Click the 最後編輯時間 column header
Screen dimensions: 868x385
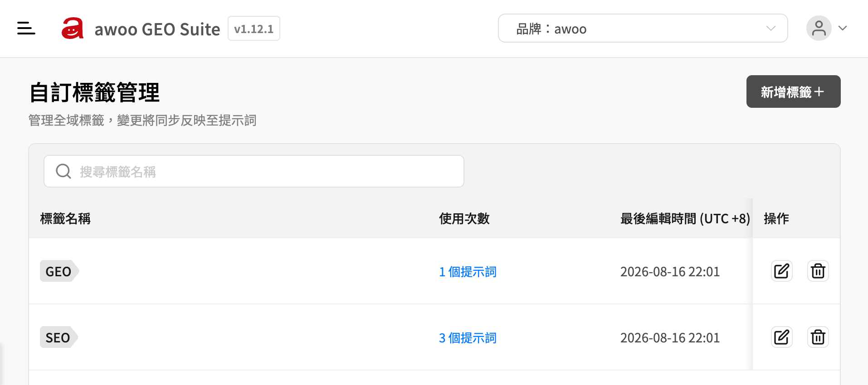[x=685, y=219]
